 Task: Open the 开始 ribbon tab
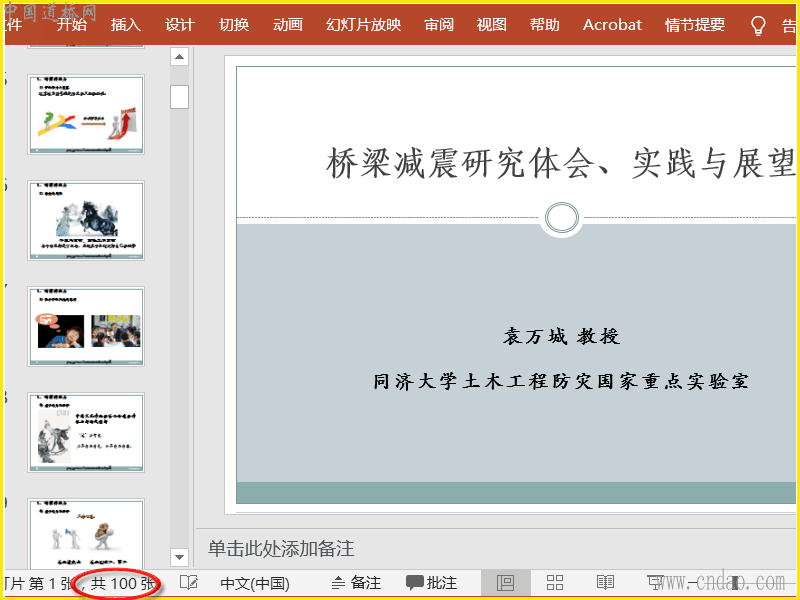71,24
